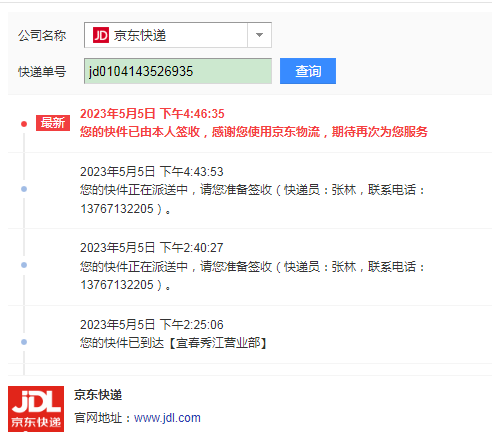Click timeline dot for 下午4:43:53 entry
Image resolution: width=492 pixels, height=432 pixels.
pos(24,189)
